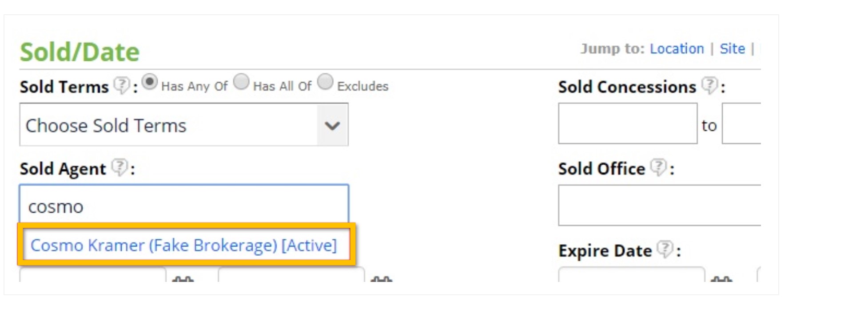Click the Sold Concessions minimum field
Image resolution: width=868 pixels, height=317 pixels.
click(627, 124)
